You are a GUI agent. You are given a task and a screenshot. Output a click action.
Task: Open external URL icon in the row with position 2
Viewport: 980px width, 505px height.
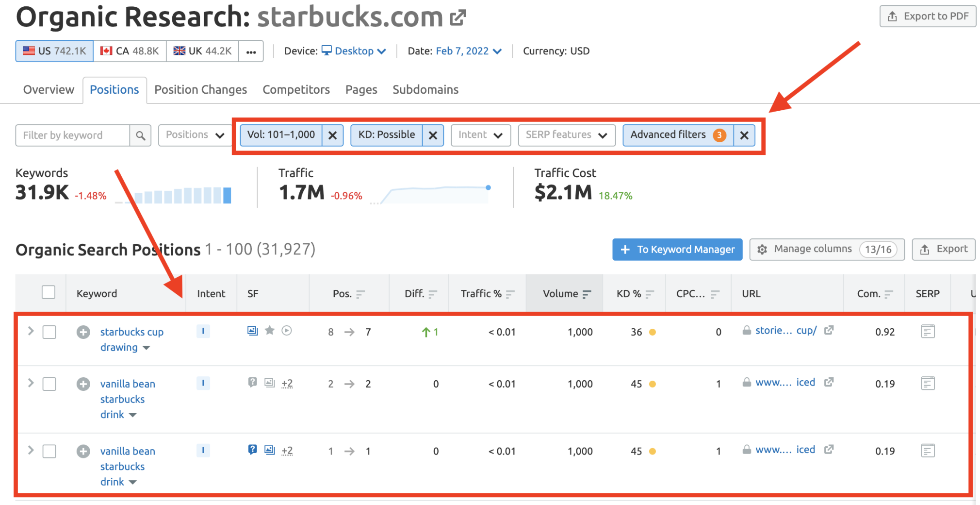point(829,382)
